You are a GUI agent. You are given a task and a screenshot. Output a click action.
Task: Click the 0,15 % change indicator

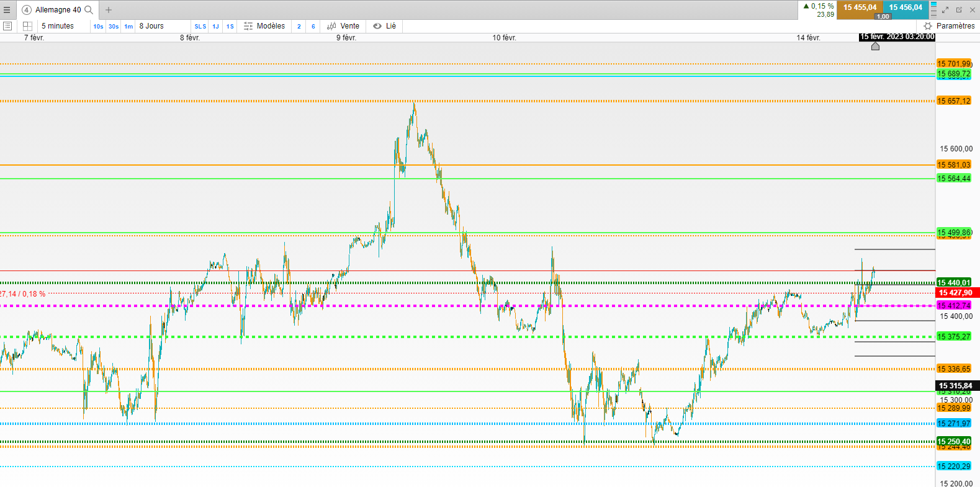coord(819,6)
